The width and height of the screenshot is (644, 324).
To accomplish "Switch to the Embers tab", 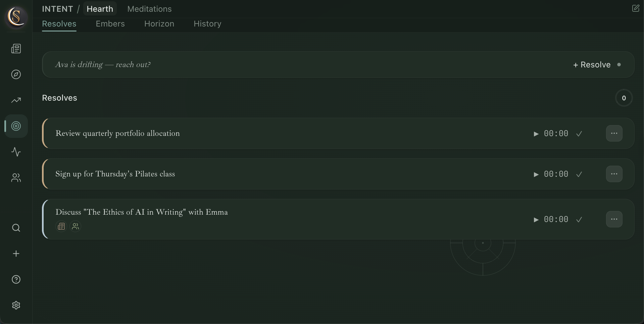I will (110, 24).
